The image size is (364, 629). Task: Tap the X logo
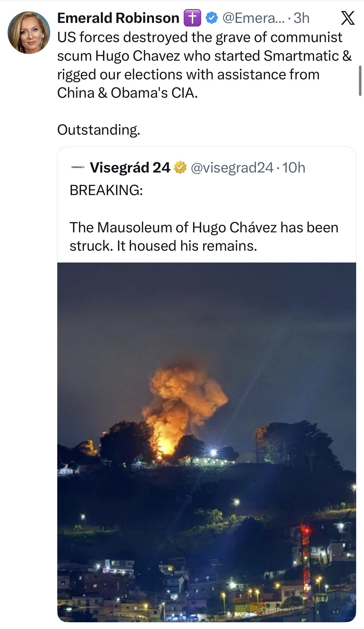pyautogui.click(x=348, y=18)
